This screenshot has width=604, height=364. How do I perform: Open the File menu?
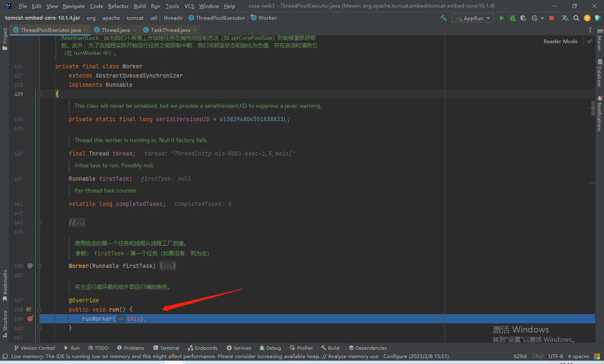tap(23, 6)
